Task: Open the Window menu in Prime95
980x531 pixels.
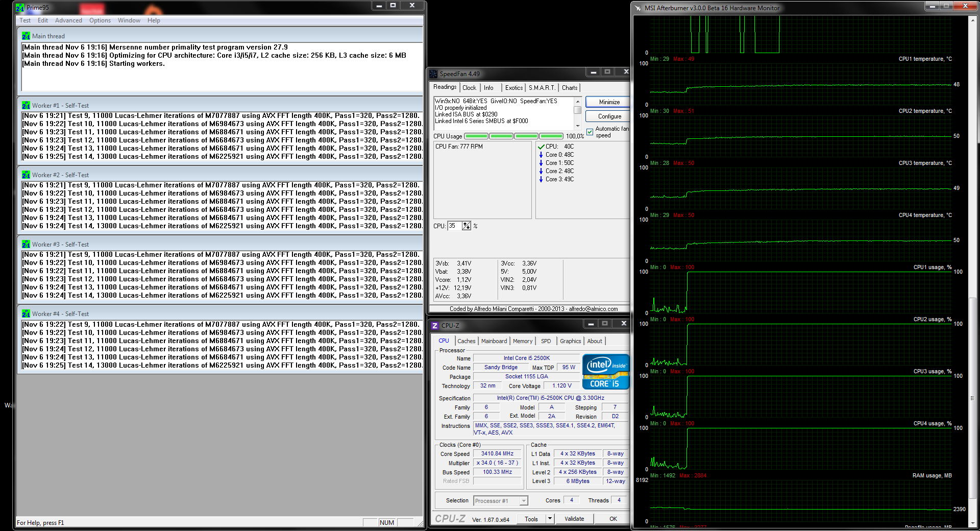Action: [x=129, y=20]
